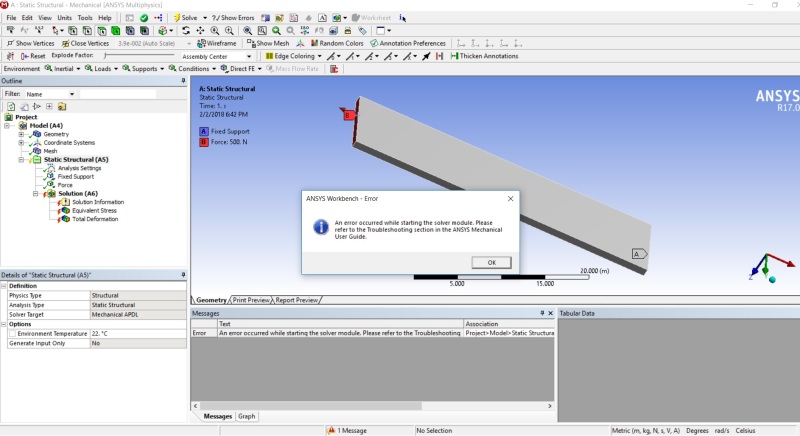Click the warning icon beside 1 Message

(331, 430)
